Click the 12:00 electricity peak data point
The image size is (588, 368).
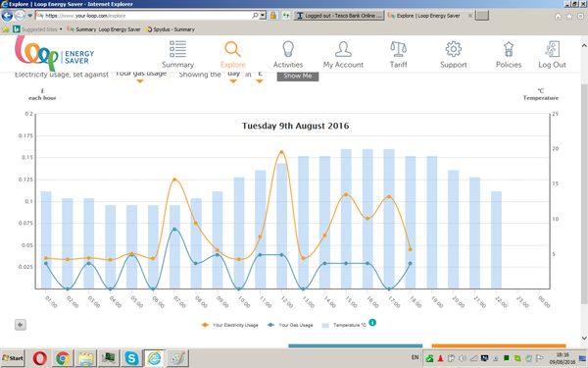click(281, 152)
